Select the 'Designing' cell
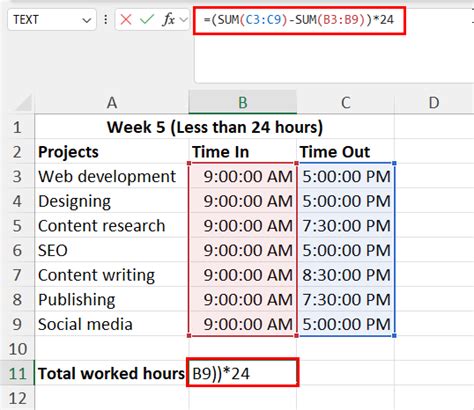 (112, 201)
